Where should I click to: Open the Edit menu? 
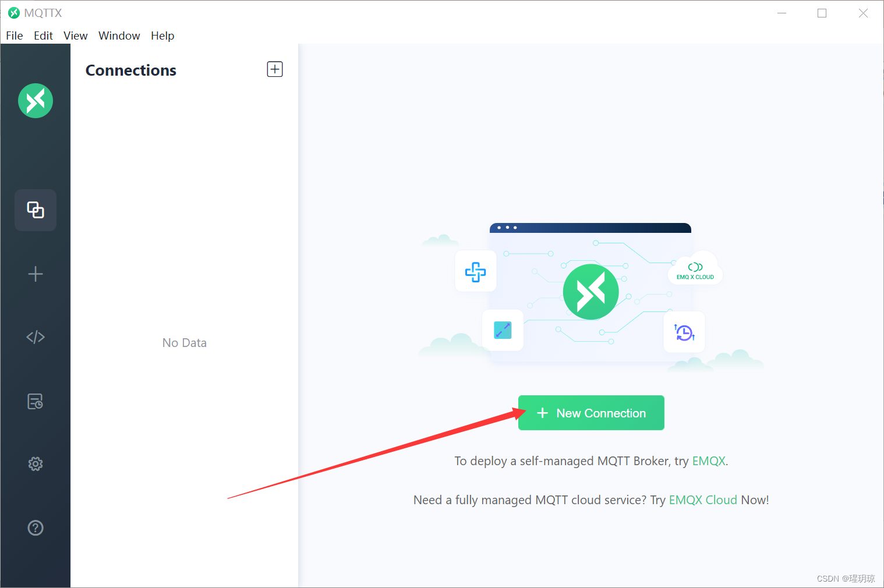click(x=43, y=36)
